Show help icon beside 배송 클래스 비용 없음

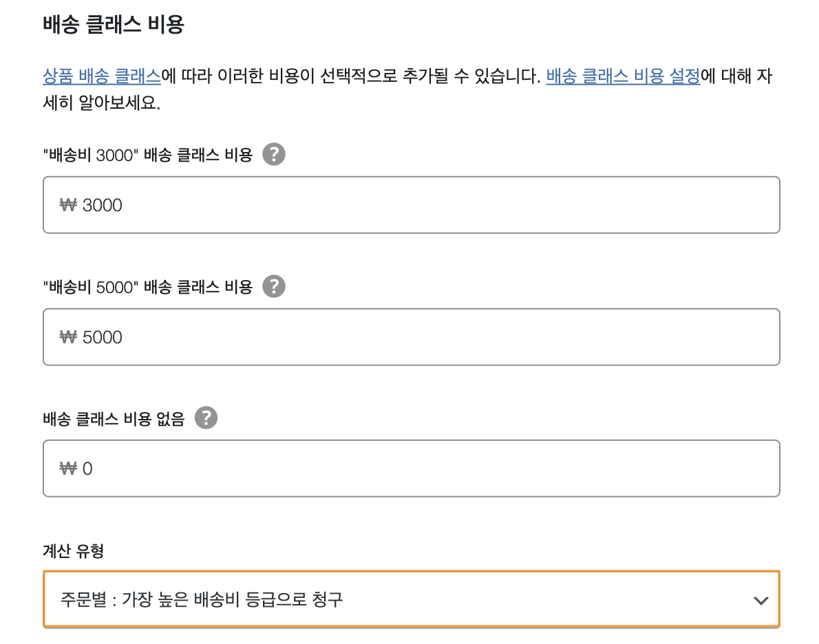(x=206, y=418)
